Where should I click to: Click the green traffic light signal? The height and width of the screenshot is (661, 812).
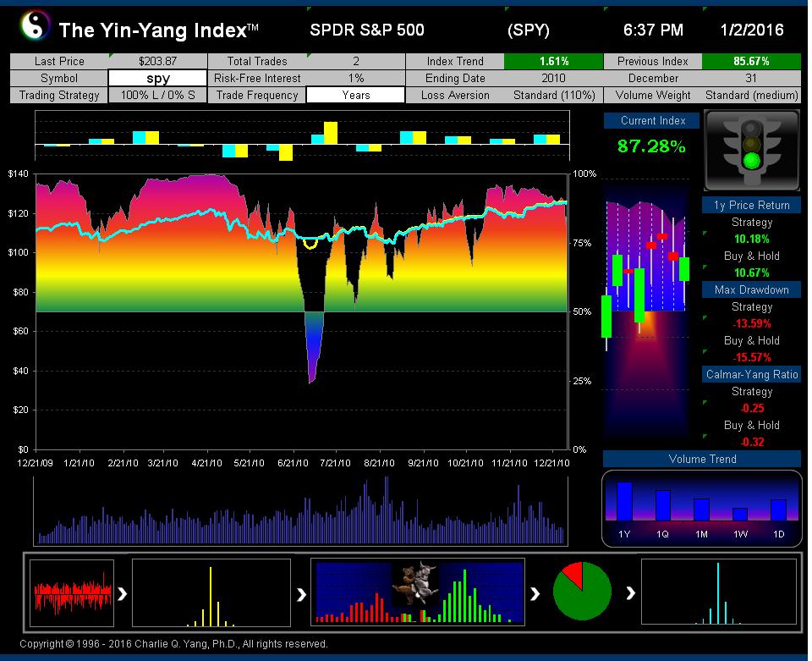pos(751,161)
